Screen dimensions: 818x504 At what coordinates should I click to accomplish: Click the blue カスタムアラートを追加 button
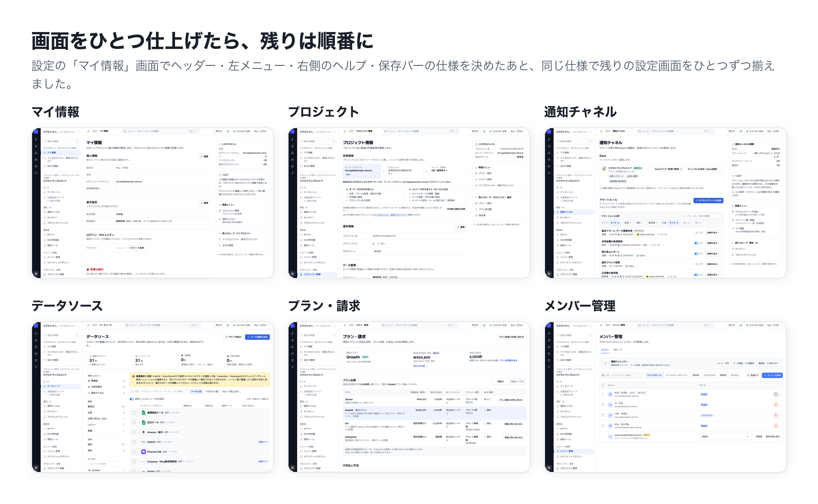(x=708, y=200)
